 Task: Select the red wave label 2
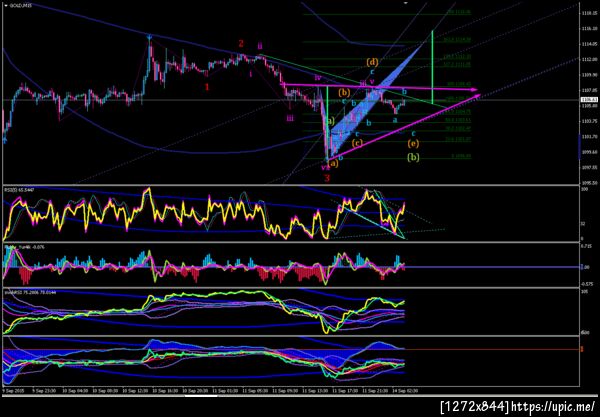241,44
